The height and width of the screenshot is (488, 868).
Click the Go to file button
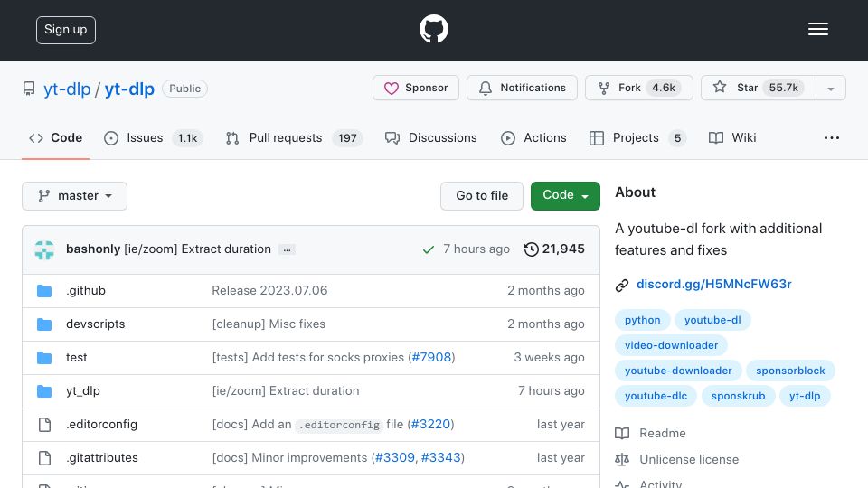(x=482, y=196)
